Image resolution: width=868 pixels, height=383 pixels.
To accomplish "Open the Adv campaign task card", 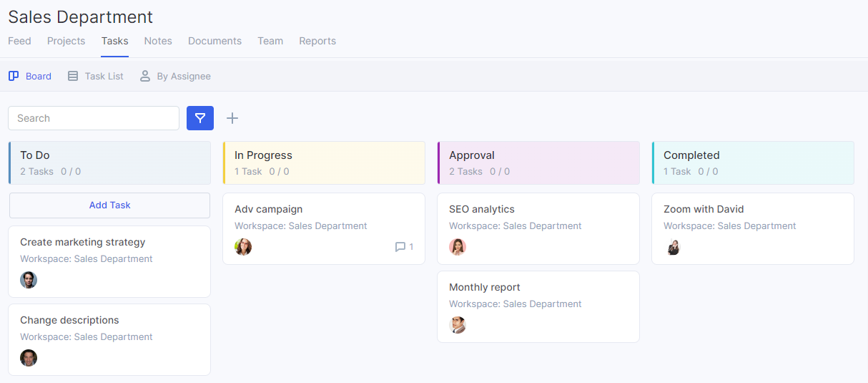I will point(324,228).
